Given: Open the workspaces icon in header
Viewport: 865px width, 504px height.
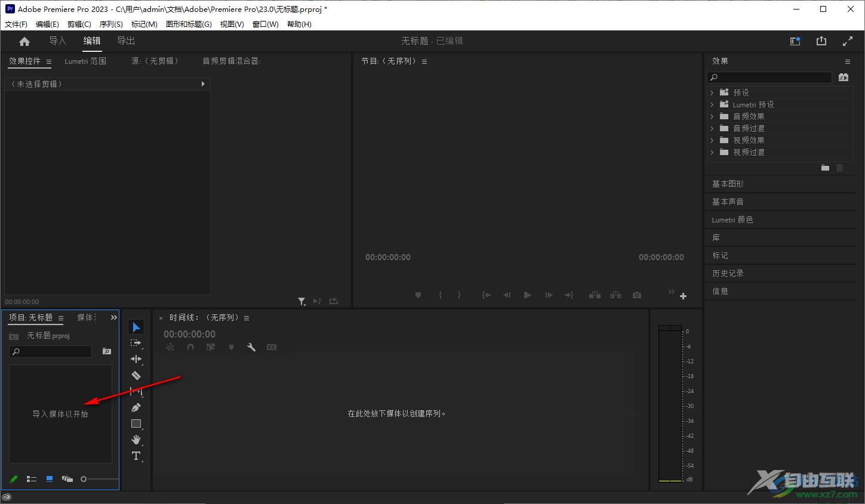Looking at the screenshot, I should coord(795,41).
